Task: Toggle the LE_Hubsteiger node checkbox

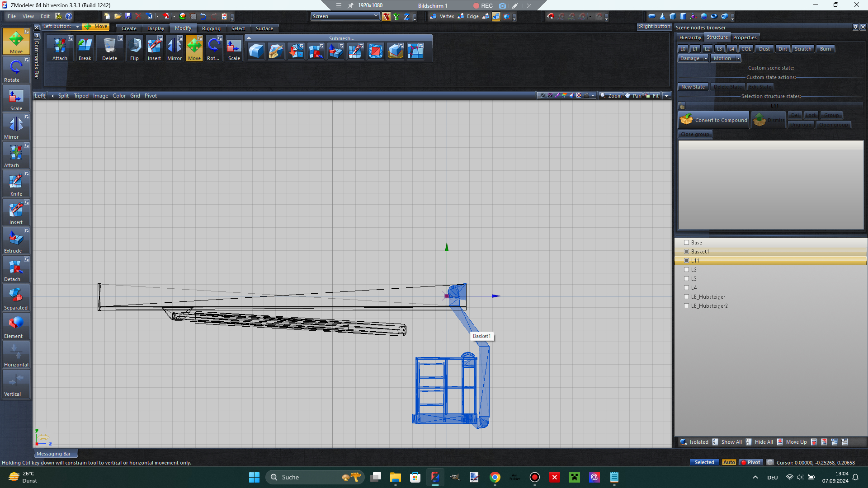Action: pyautogui.click(x=686, y=297)
